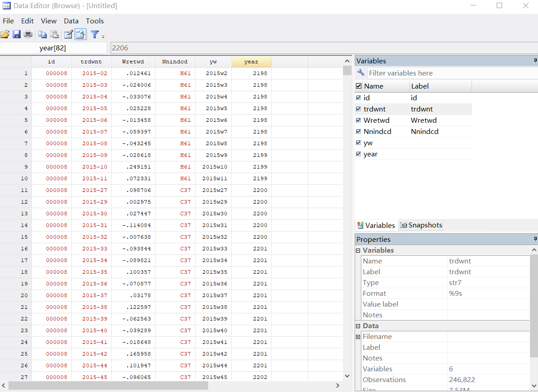Screen dimensions: 538x392
Task: Collapse the Data section in Properties
Action: pos(358,326)
